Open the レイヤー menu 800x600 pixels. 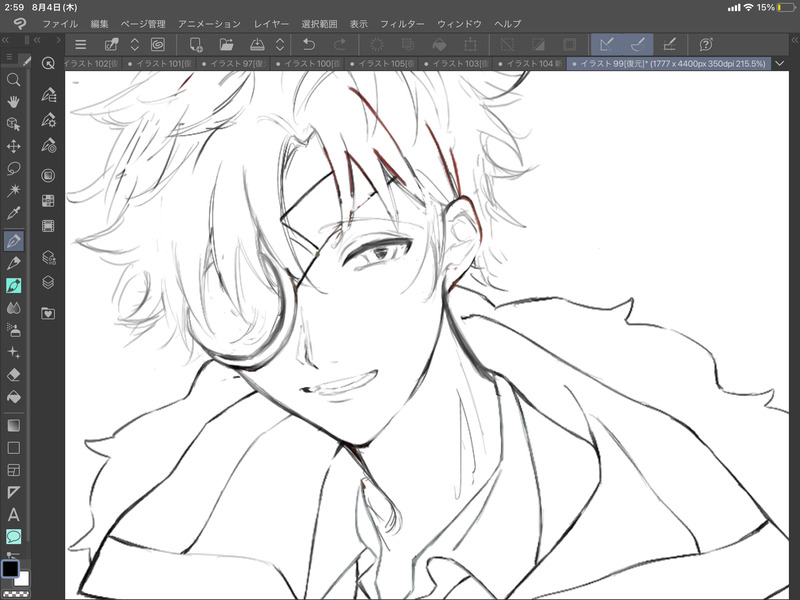(271, 23)
